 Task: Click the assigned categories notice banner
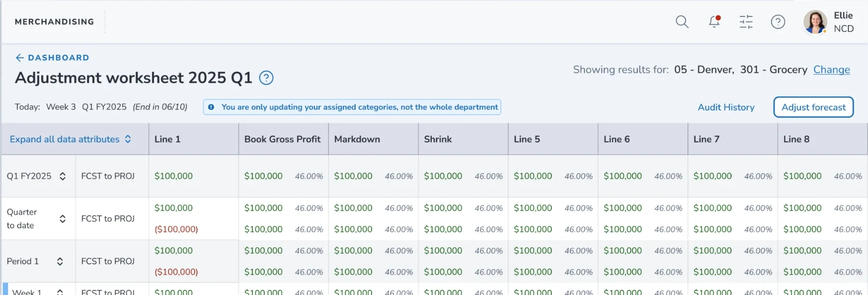(x=352, y=107)
